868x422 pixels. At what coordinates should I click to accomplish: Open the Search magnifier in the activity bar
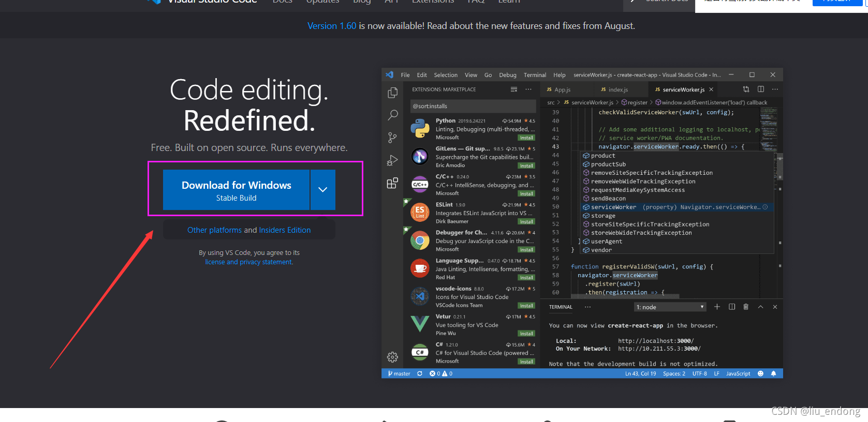coord(393,115)
